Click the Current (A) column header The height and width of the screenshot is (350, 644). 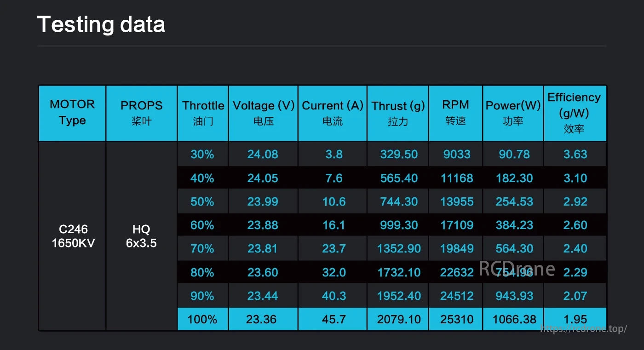point(333,113)
